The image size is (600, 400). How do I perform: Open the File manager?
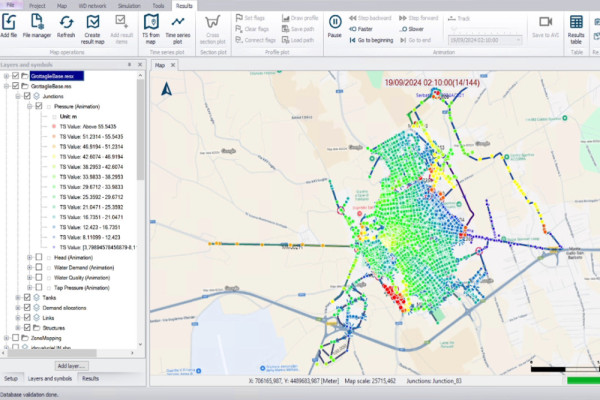37,25
